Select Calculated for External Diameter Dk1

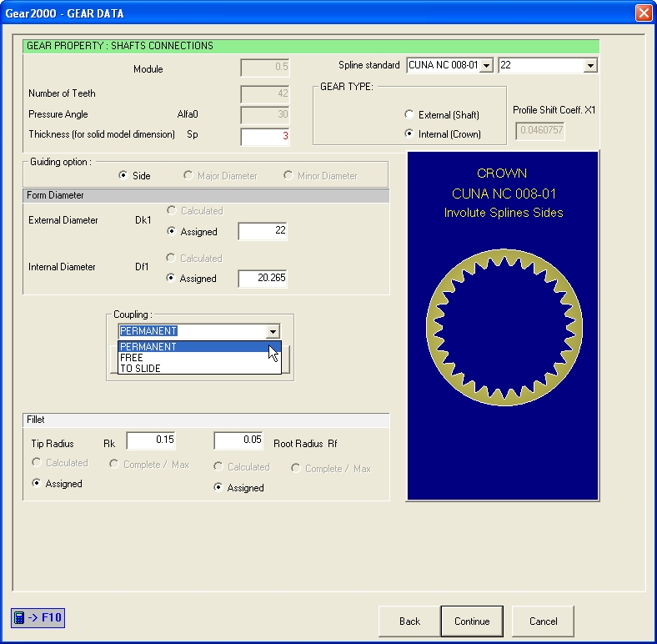pyautogui.click(x=195, y=210)
